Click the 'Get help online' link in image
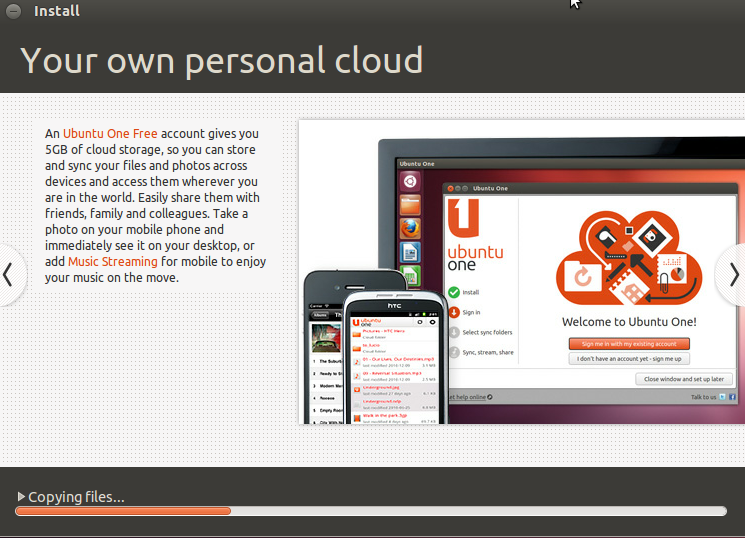Image resolution: width=745 pixels, height=538 pixels. point(470,397)
